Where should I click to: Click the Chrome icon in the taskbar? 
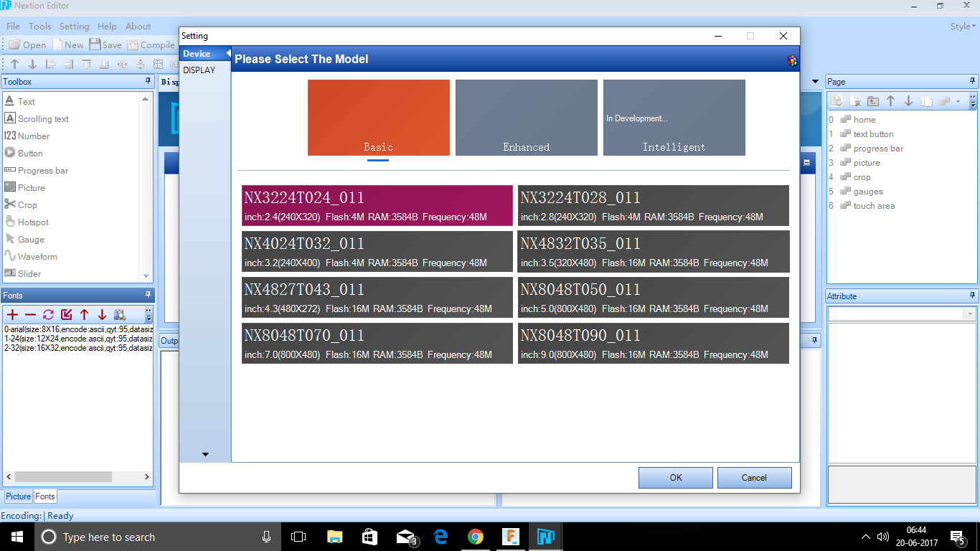click(475, 537)
